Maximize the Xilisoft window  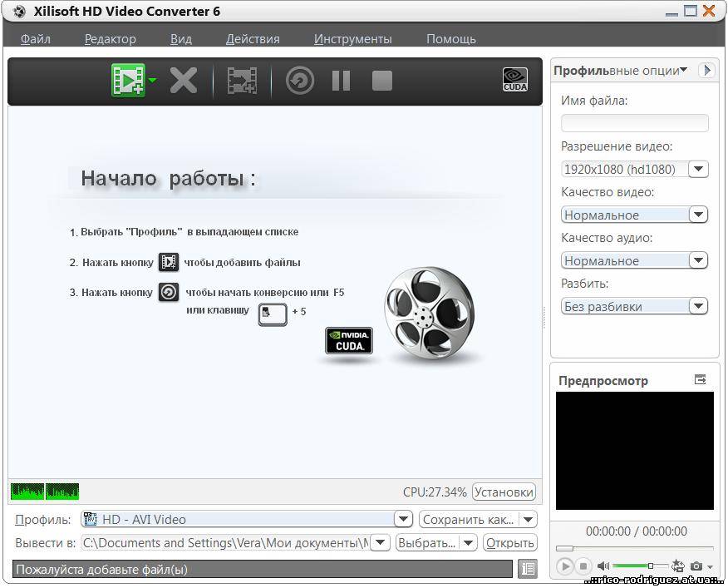[x=691, y=10]
